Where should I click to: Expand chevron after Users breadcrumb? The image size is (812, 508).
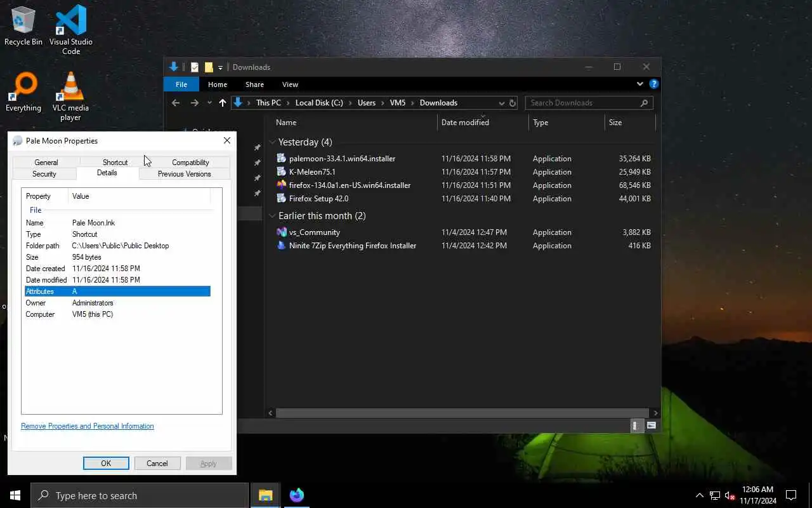click(383, 103)
